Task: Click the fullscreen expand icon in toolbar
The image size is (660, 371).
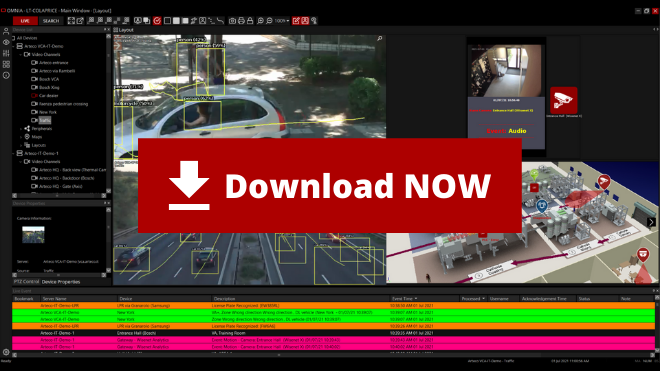Action: 71,21
